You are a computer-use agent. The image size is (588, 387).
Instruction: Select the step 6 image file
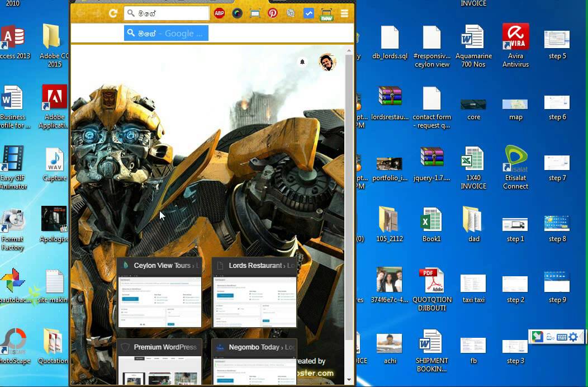pyautogui.click(x=557, y=107)
